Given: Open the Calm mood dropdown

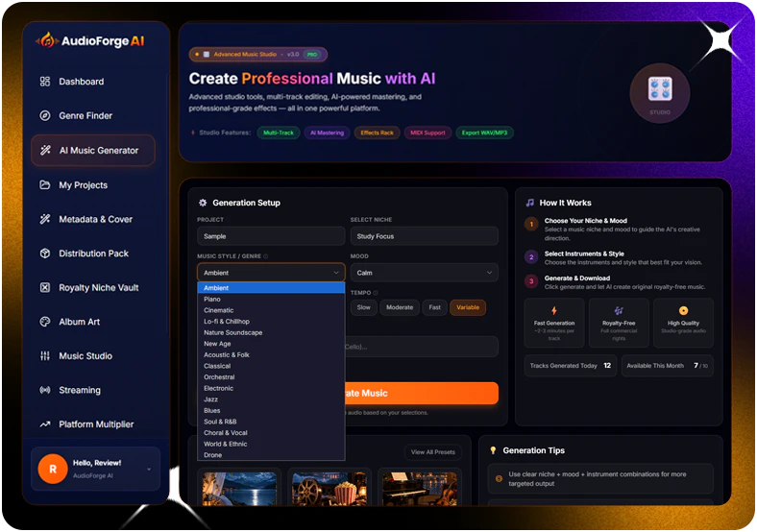Looking at the screenshot, I should point(425,273).
